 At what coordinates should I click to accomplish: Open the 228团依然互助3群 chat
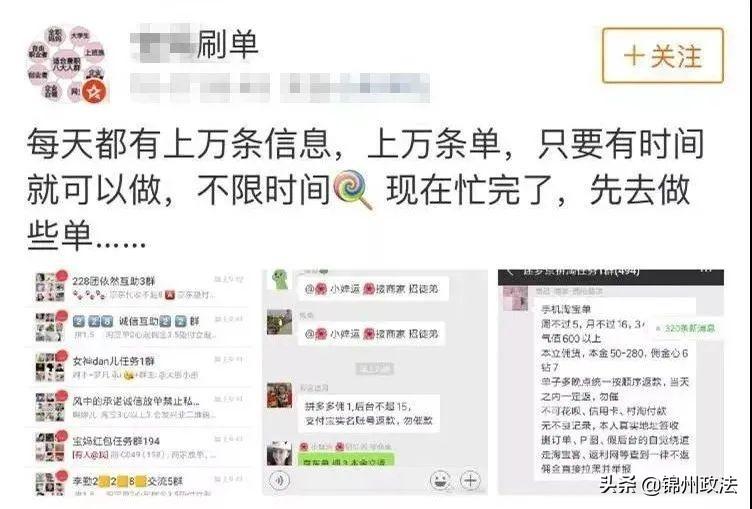tap(139, 286)
